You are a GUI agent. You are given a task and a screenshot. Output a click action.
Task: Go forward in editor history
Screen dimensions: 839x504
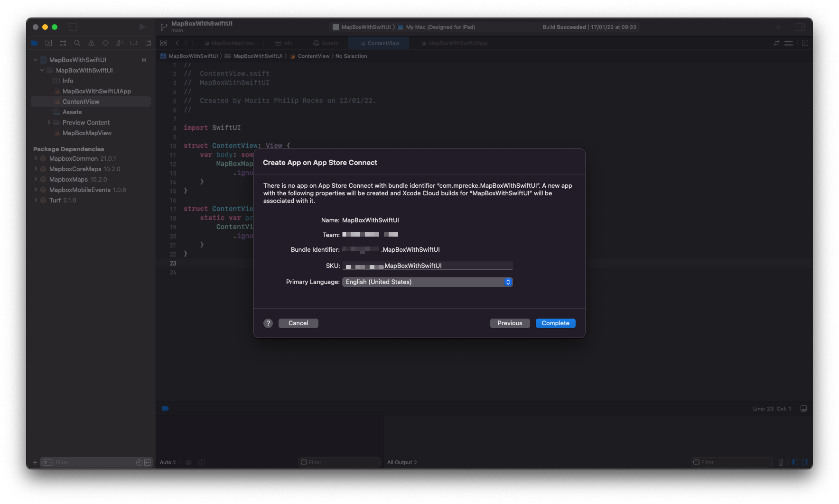(x=186, y=43)
